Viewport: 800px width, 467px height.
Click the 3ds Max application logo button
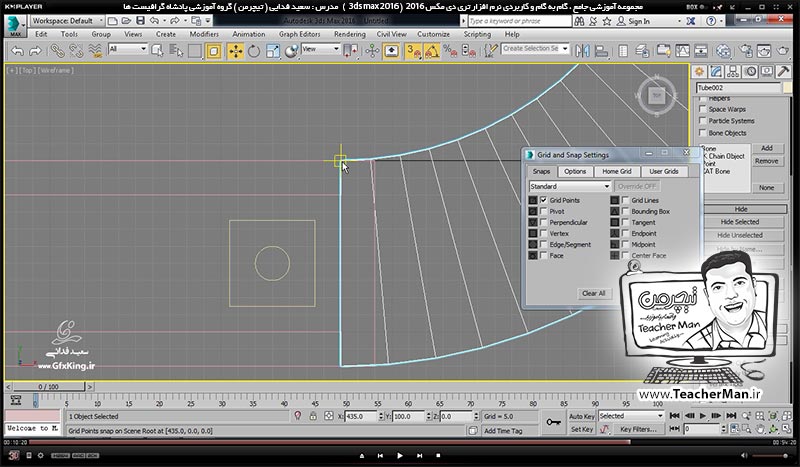[14, 26]
